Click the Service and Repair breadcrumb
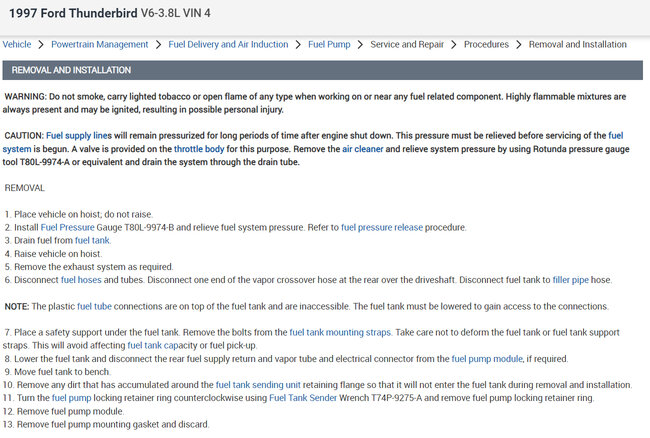This screenshot has width=650, height=438. [407, 45]
